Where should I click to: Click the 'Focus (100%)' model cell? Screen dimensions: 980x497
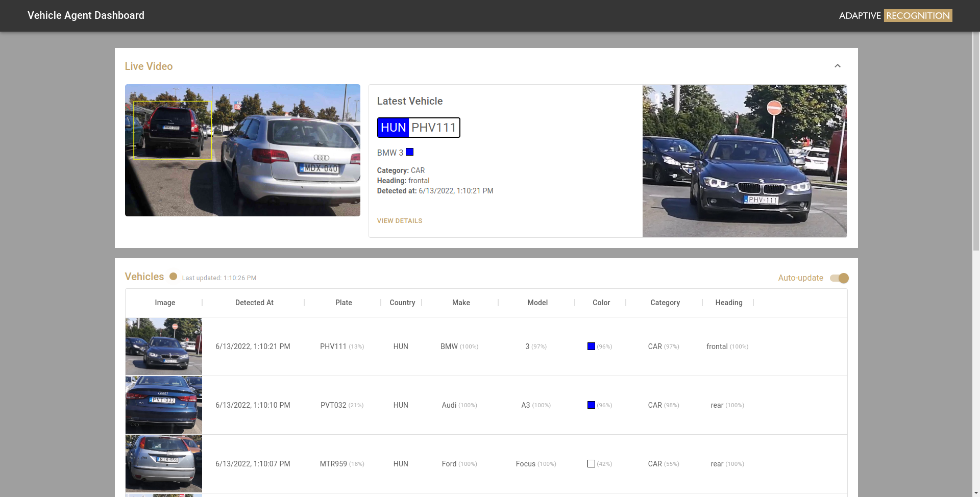point(536,464)
